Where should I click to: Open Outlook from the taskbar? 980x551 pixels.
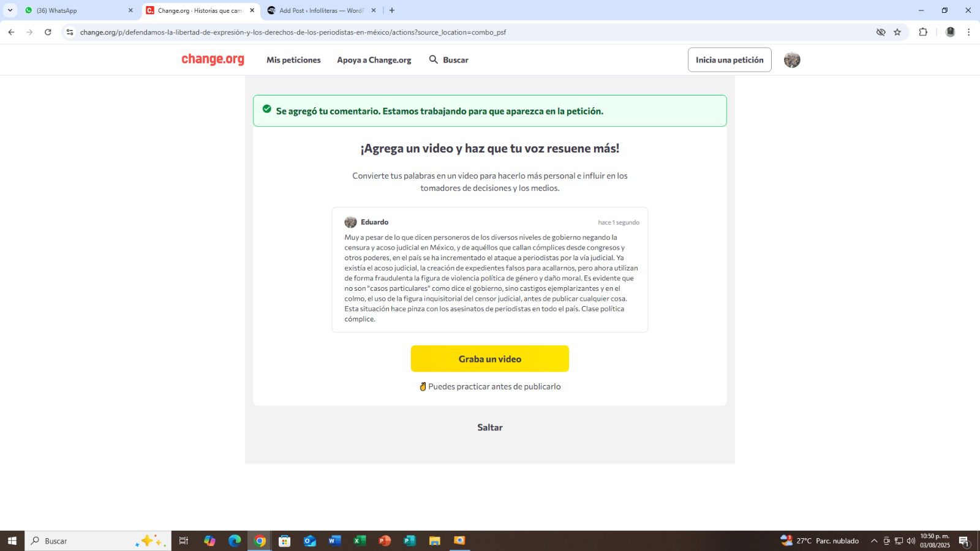pyautogui.click(x=309, y=541)
